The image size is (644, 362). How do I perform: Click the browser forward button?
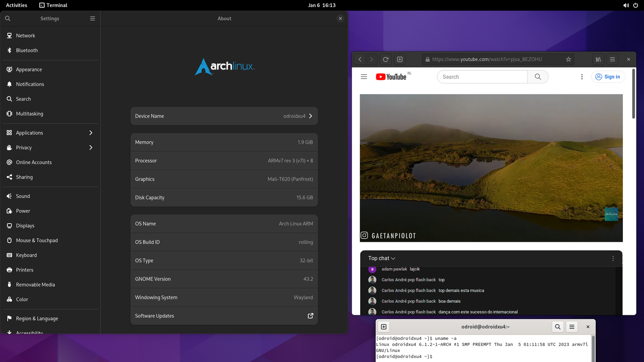(372, 59)
